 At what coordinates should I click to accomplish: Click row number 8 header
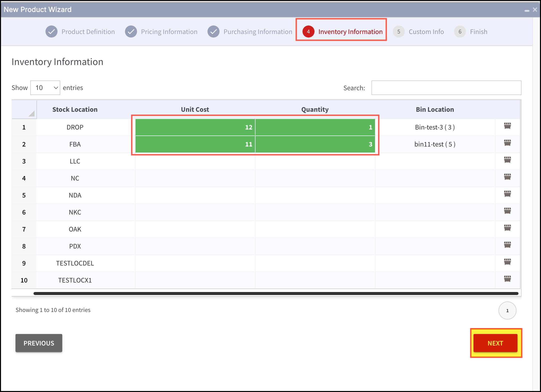click(x=24, y=246)
